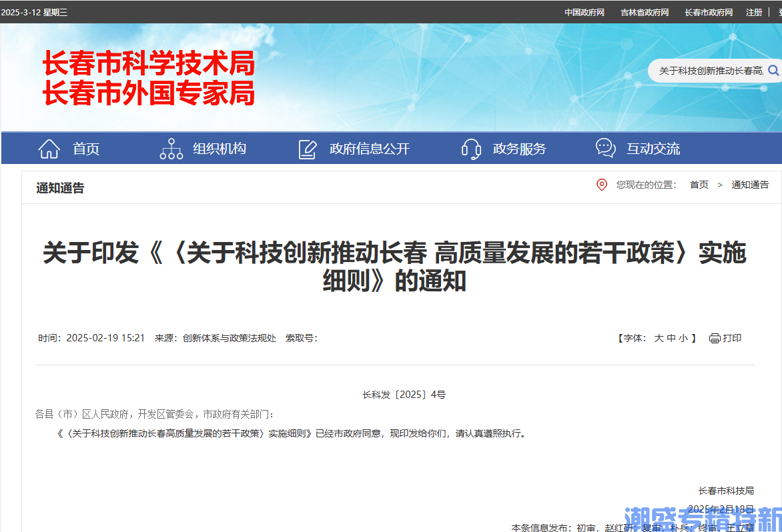Set the font size to 中
Image resolution: width=782 pixels, height=532 pixels.
(671, 338)
